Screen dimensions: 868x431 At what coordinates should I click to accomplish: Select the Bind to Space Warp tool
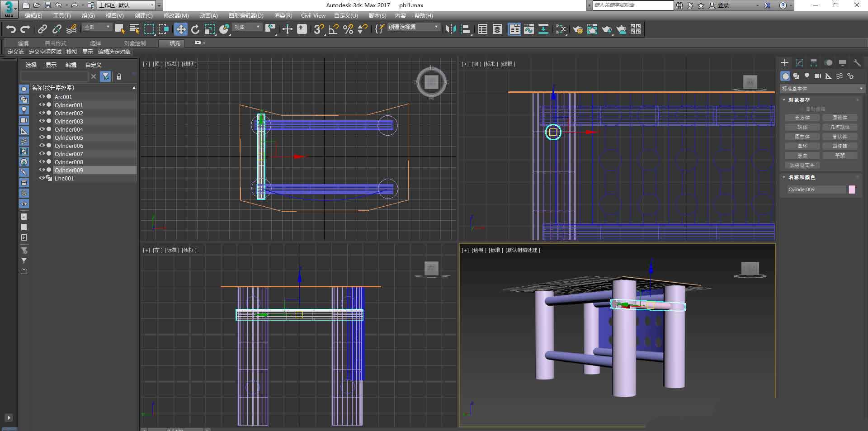tap(71, 29)
